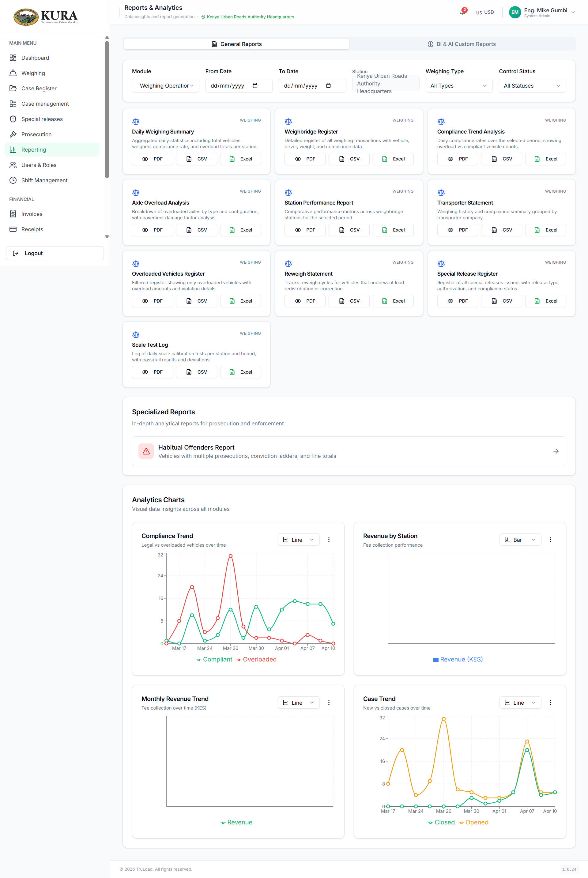Expand the user account menu chevron
This screenshot has height=878, width=588.
(x=573, y=12)
